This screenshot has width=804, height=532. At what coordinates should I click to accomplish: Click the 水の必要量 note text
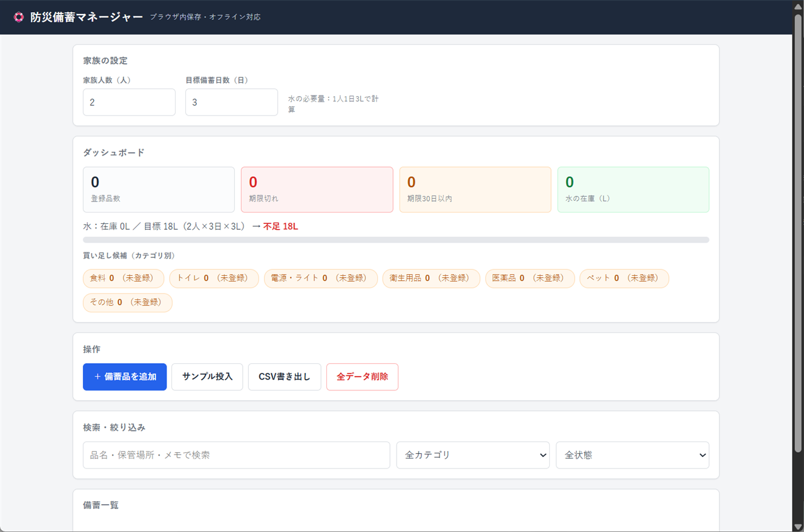(334, 104)
